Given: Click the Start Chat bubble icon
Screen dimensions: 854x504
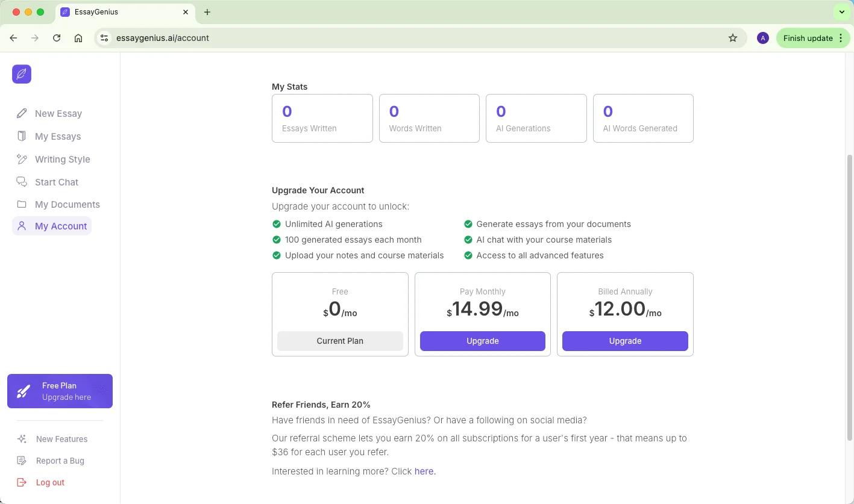Looking at the screenshot, I should click(x=22, y=182).
